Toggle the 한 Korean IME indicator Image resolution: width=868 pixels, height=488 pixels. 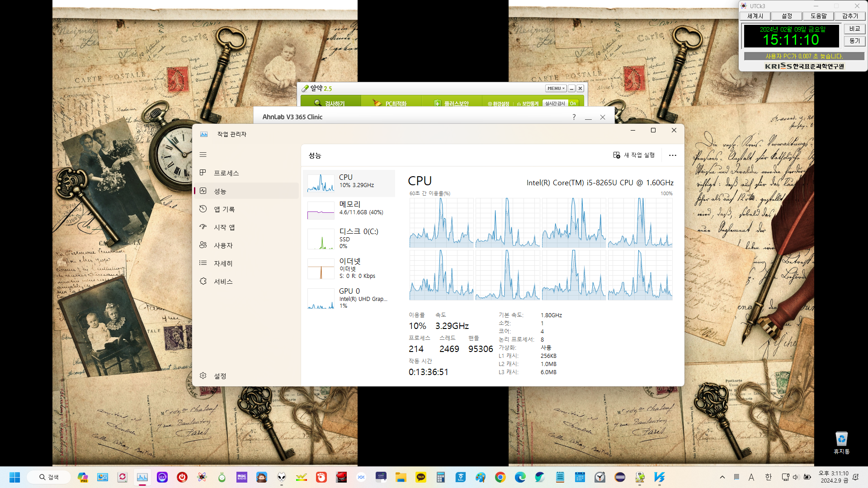coord(769,477)
